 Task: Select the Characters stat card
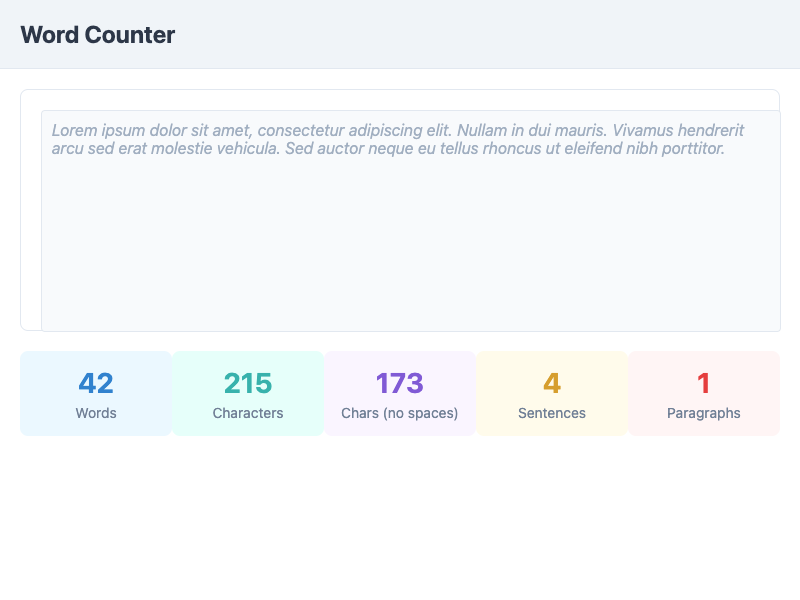coord(248,392)
